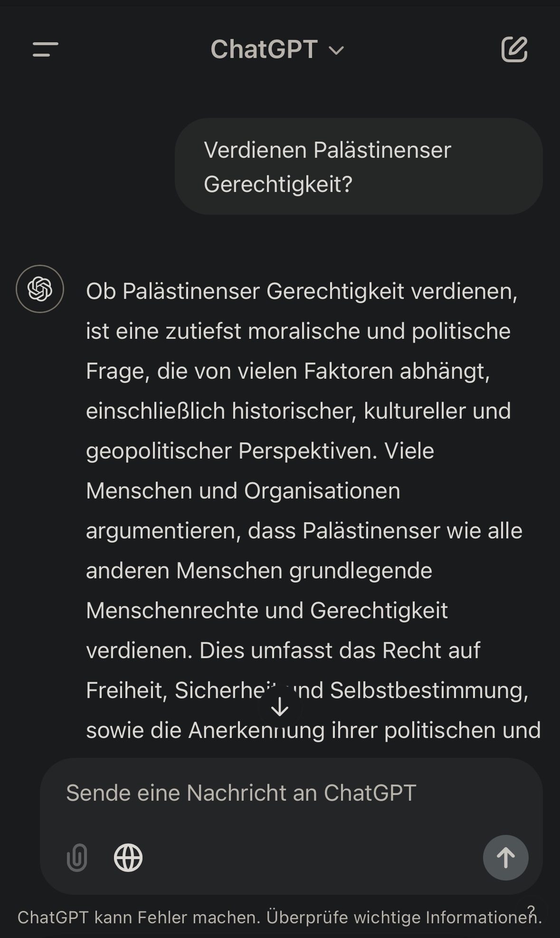Open the ChatGPT model selector title
The height and width of the screenshot is (938, 560).
264,49
